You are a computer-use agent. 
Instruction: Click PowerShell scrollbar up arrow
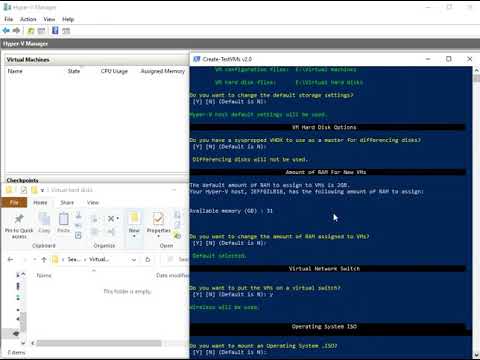pyautogui.click(x=476, y=70)
